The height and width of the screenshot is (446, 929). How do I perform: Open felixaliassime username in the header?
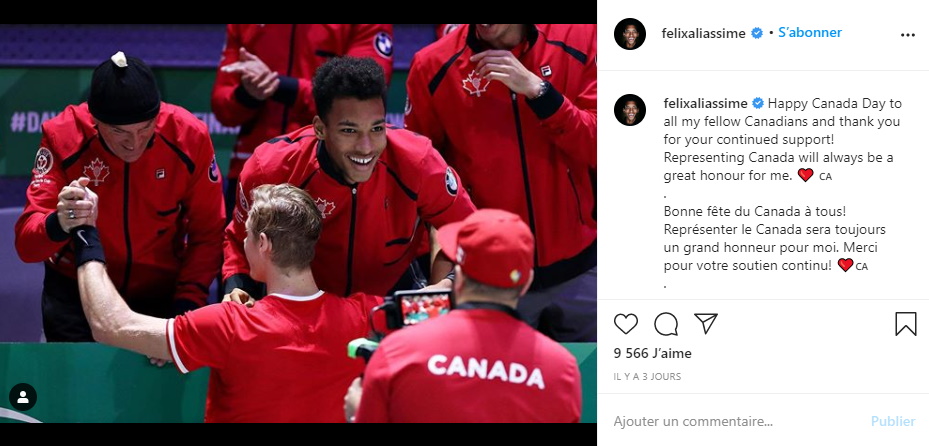pos(703,33)
